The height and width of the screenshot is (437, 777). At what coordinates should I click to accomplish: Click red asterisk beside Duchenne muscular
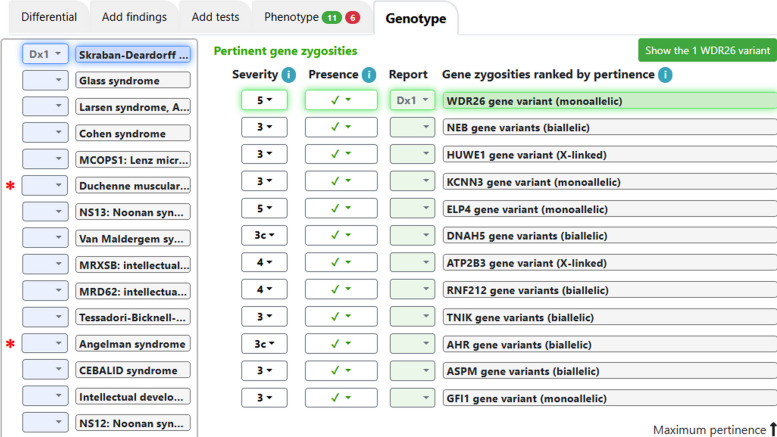10,186
